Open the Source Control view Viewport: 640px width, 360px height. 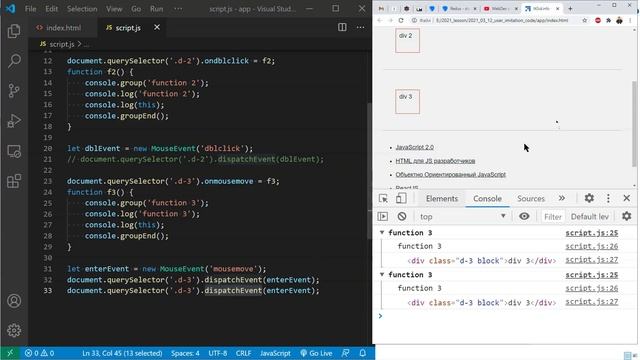(14, 91)
